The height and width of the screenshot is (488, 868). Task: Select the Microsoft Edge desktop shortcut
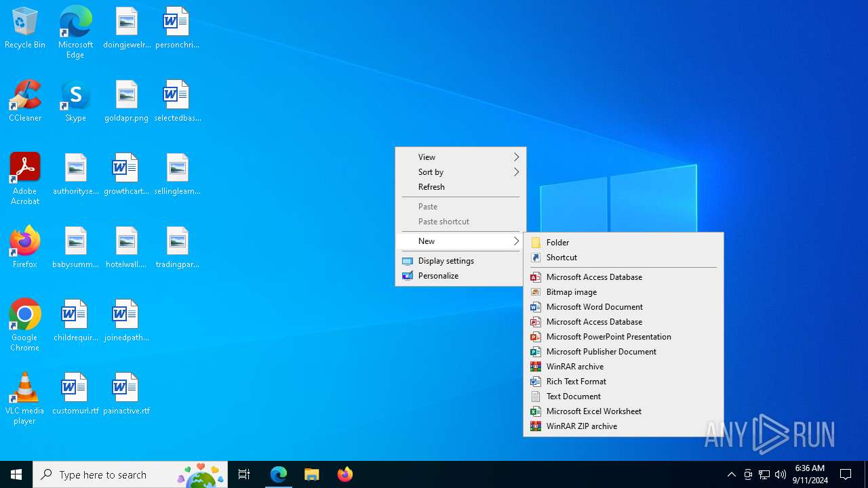pos(75,32)
